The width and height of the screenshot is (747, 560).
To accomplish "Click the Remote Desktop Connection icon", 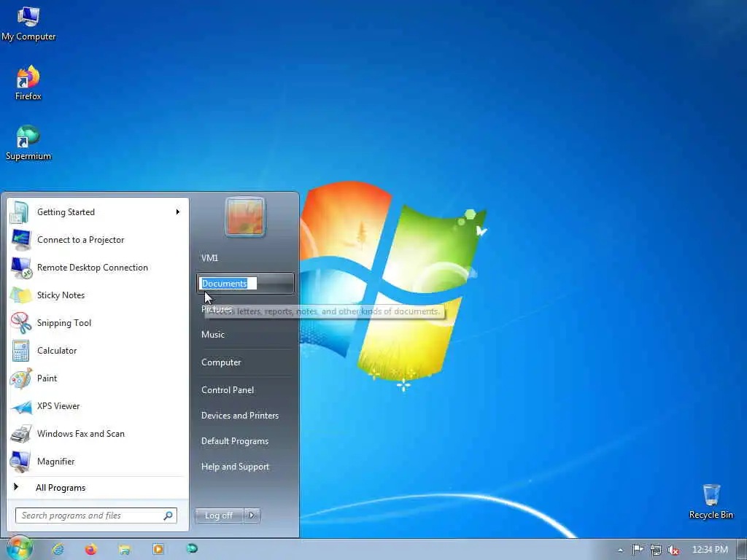I will (x=20, y=268).
